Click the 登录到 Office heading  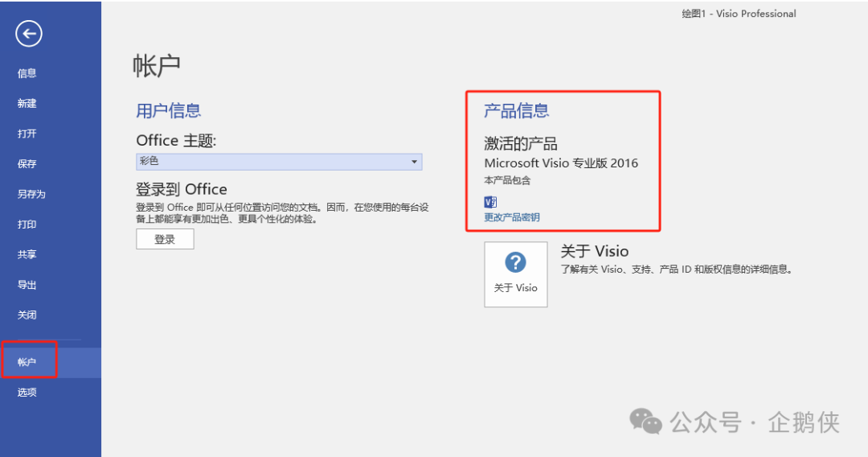pyautogui.click(x=182, y=189)
